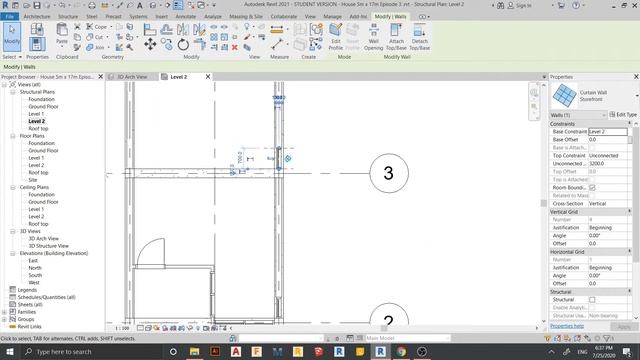Click the Chrome taskbar icon
This screenshot has width=640, height=360.
click(401, 351)
